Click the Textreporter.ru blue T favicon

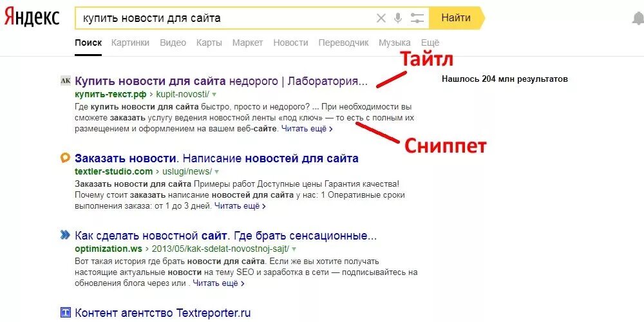(65, 312)
